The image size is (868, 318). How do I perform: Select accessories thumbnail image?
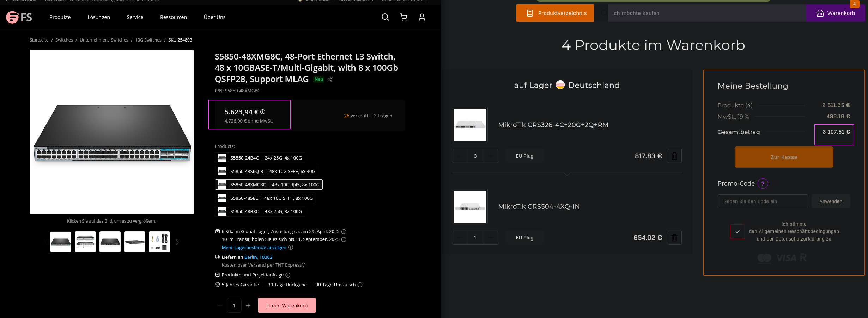(159, 242)
